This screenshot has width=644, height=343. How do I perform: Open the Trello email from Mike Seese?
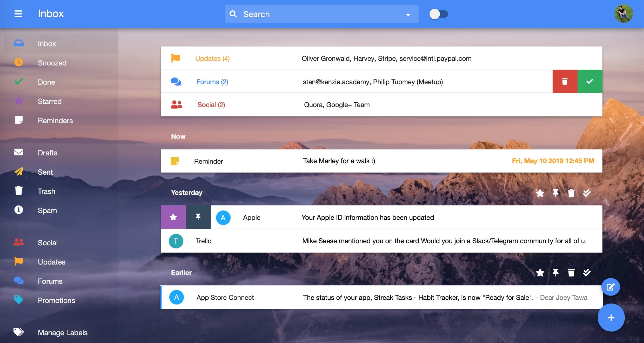(381, 241)
